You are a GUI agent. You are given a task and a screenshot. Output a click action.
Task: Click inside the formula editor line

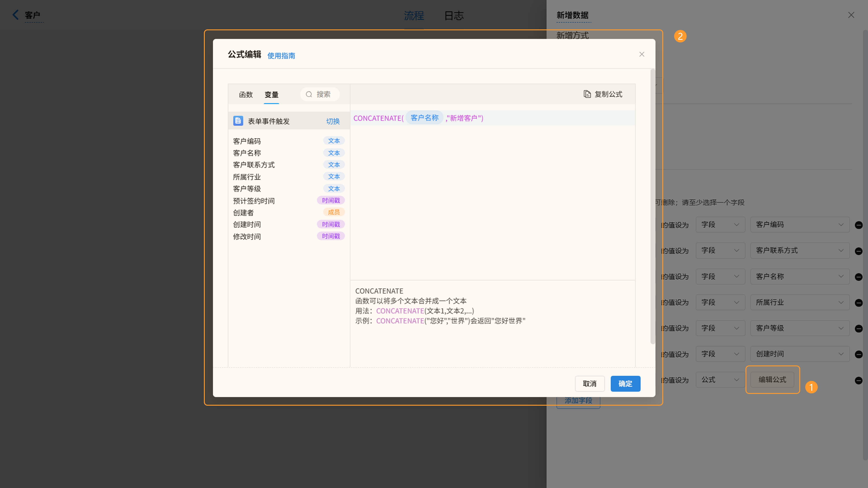492,118
